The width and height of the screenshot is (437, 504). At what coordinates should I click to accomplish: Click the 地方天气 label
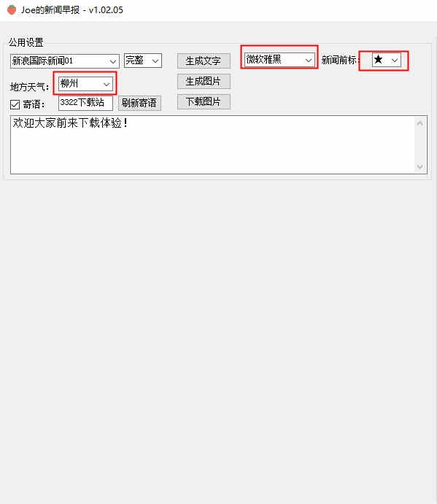[29, 87]
